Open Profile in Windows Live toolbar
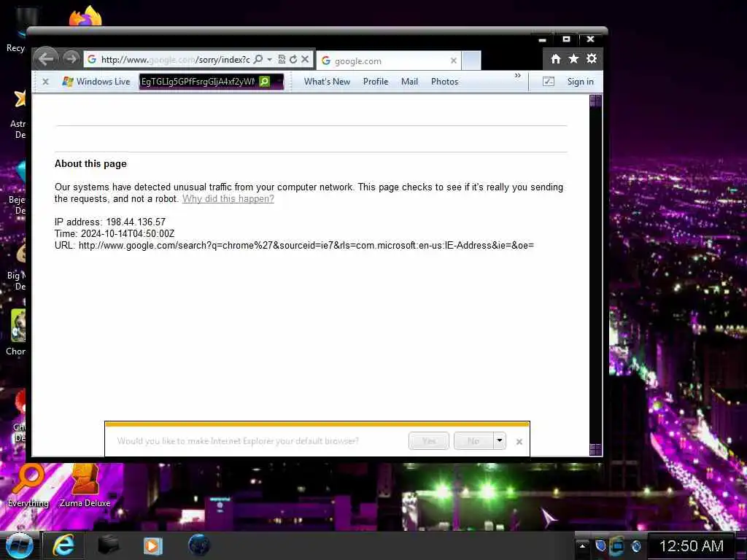The image size is (747, 560). tap(376, 82)
